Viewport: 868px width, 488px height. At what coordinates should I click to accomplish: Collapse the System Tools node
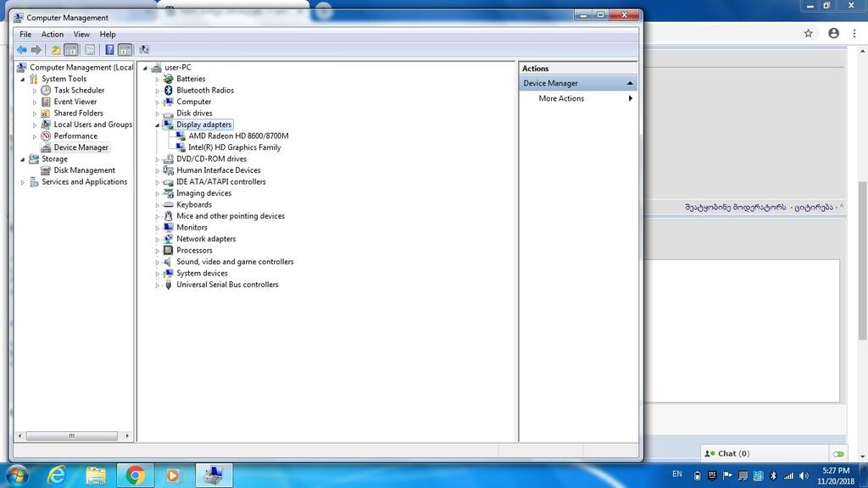(23, 79)
